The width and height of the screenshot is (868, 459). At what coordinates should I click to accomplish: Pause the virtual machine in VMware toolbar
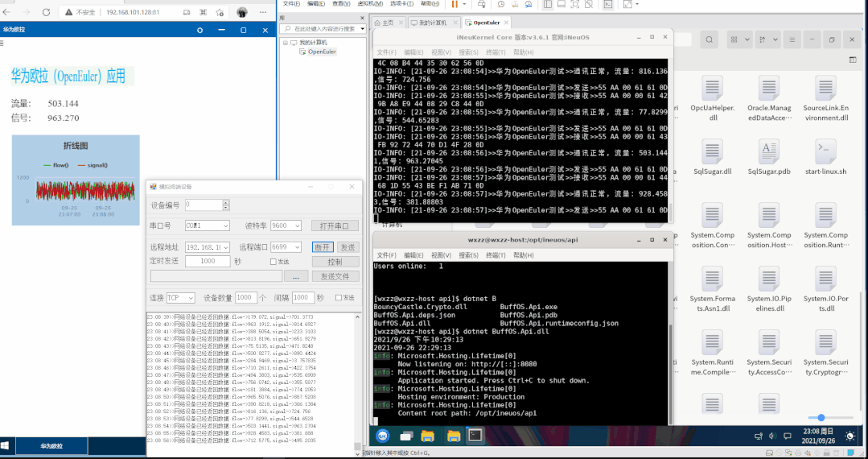pyautogui.click(x=455, y=5)
